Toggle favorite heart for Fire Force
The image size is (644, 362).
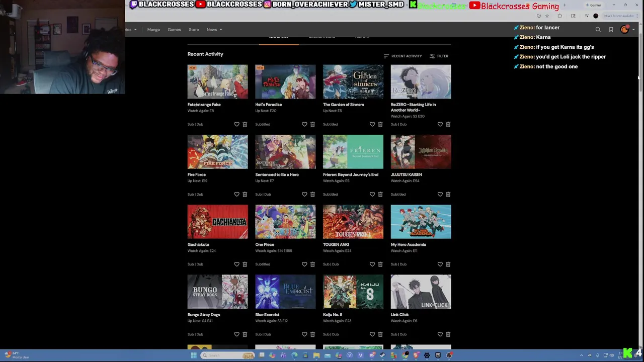[x=236, y=194]
